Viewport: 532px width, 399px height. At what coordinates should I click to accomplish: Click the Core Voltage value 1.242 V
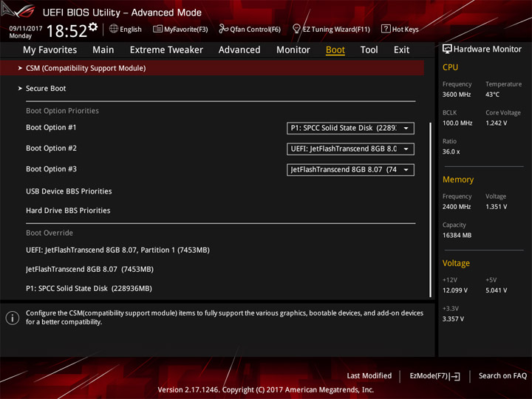496,123
